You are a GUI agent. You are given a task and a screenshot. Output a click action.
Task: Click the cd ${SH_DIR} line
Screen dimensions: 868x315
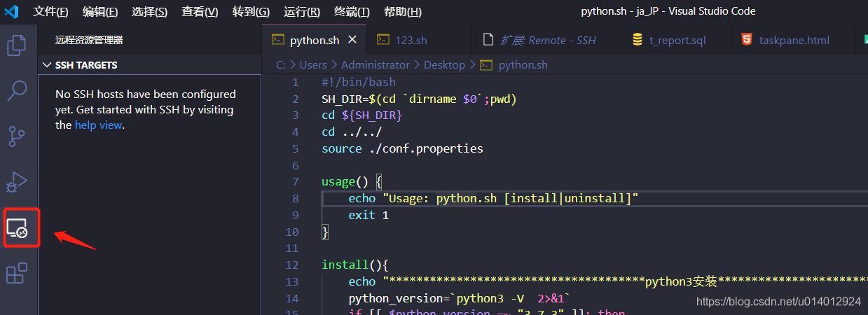coord(362,115)
